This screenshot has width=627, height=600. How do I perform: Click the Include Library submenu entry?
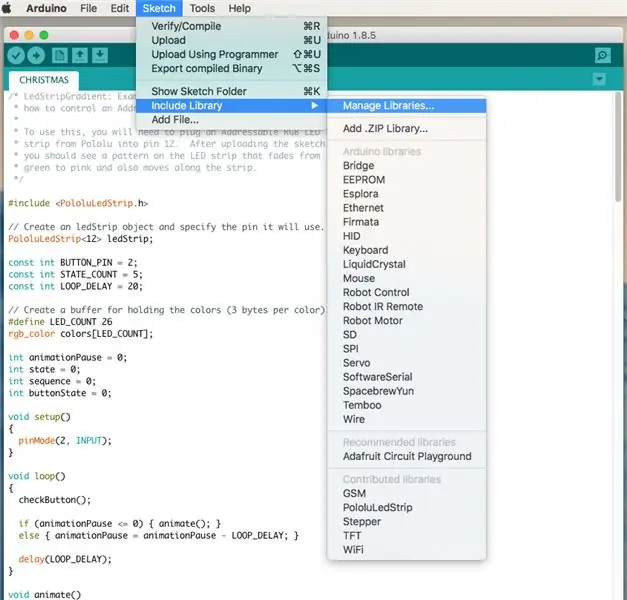(232, 106)
